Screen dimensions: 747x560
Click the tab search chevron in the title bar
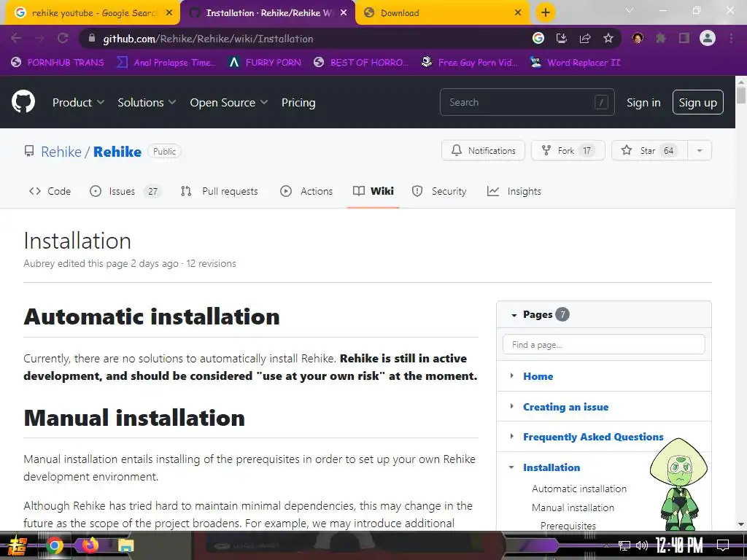(630, 10)
